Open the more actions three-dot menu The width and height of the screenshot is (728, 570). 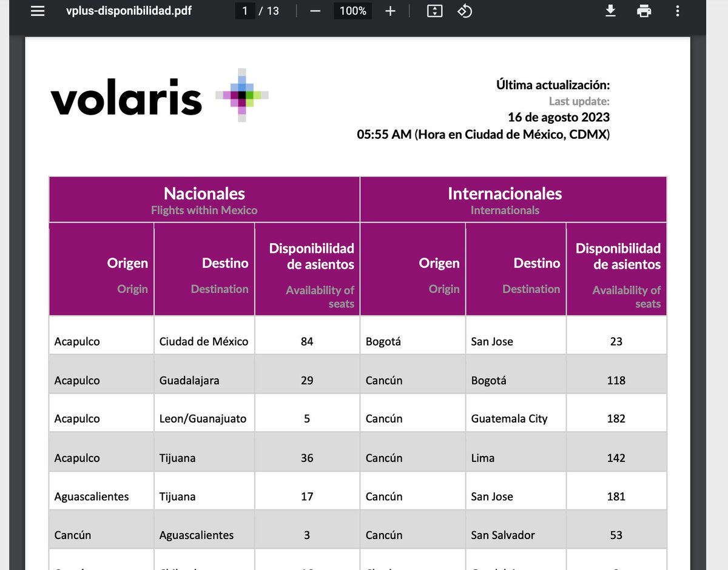click(x=678, y=11)
